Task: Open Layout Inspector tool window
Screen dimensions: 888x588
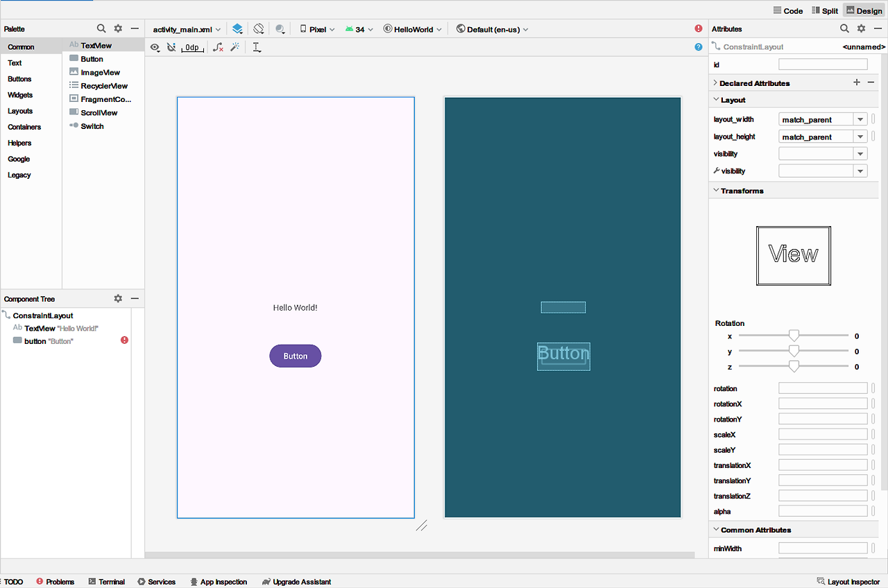Action: [848, 582]
